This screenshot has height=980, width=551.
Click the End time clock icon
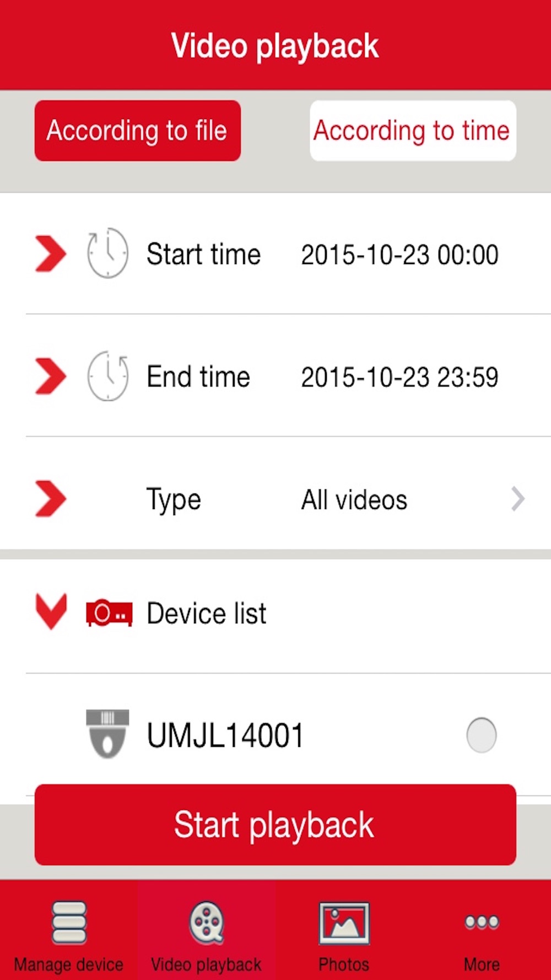[107, 376]
